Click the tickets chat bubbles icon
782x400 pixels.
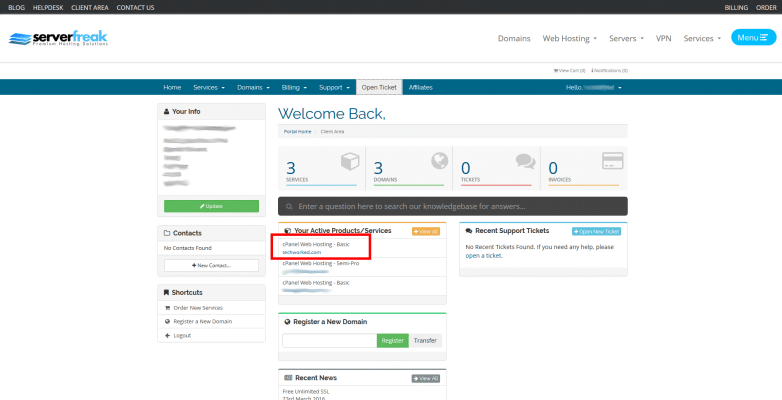click(x=526, y=161)
